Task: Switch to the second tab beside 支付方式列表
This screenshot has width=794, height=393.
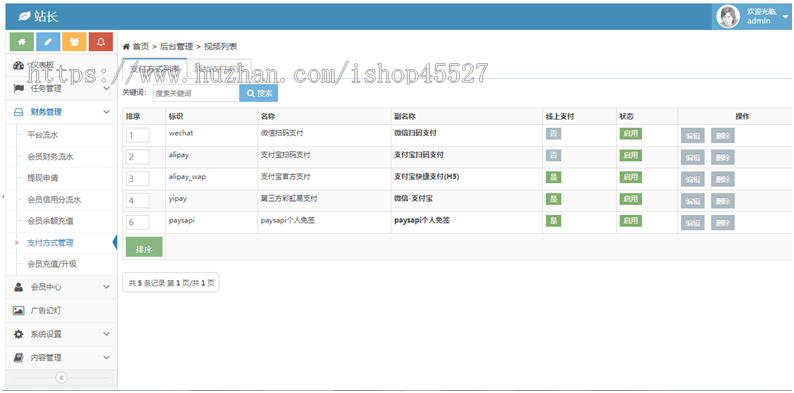Action: coord(220,68)
